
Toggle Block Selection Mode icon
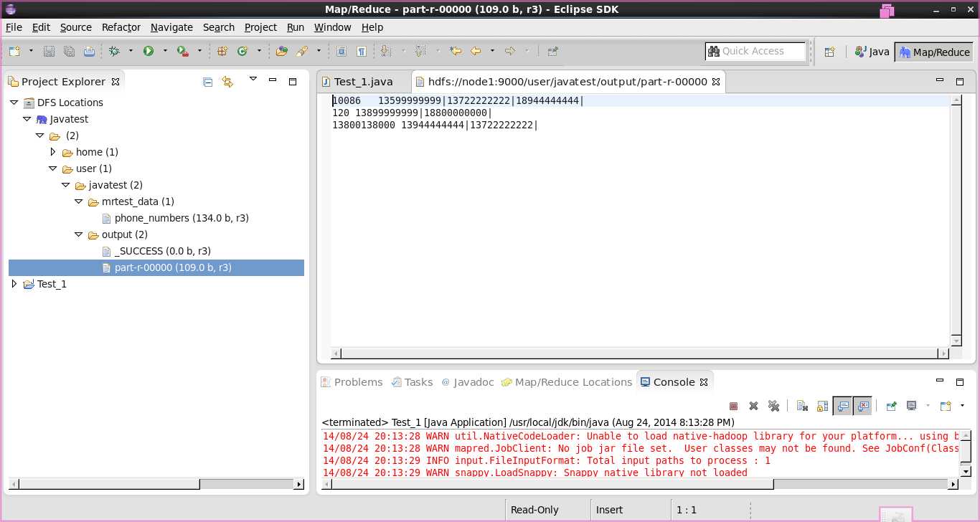pos(341,51)
